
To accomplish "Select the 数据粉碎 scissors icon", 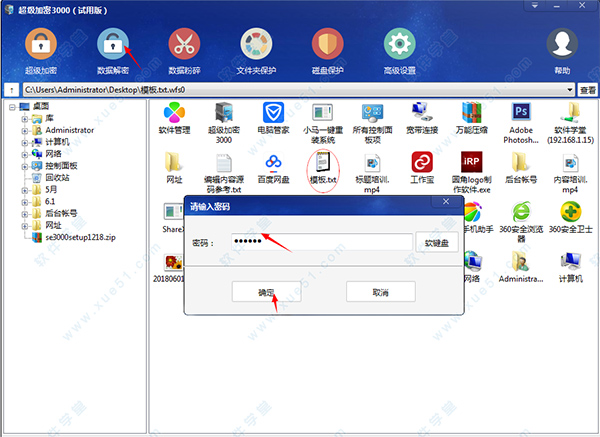I will pos(184,46).
